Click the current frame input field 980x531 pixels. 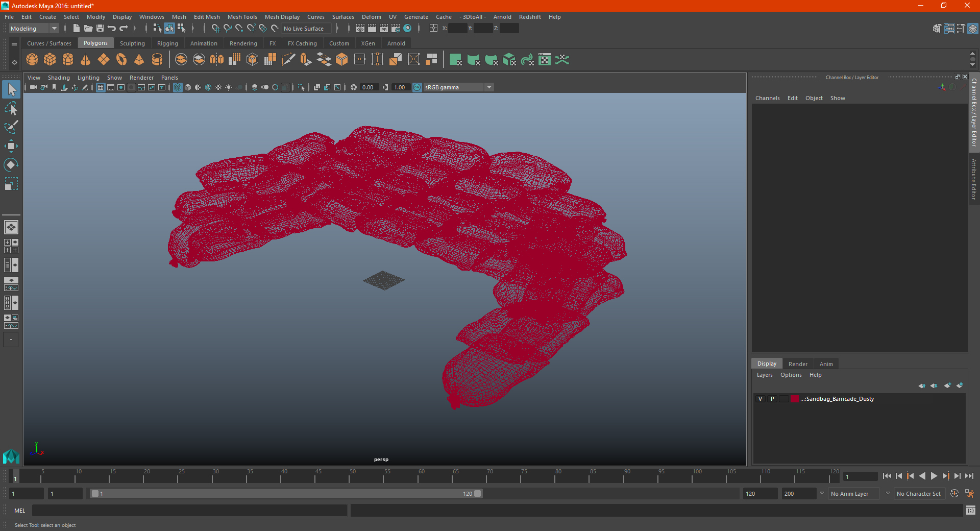pyautogui.click(x=861, y=476)
